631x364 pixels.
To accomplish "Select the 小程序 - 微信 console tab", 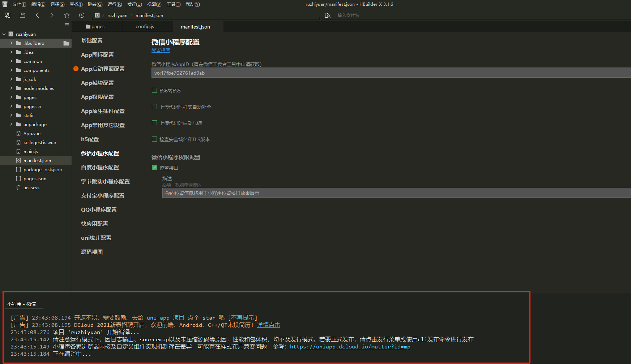I will pos(22,304).
